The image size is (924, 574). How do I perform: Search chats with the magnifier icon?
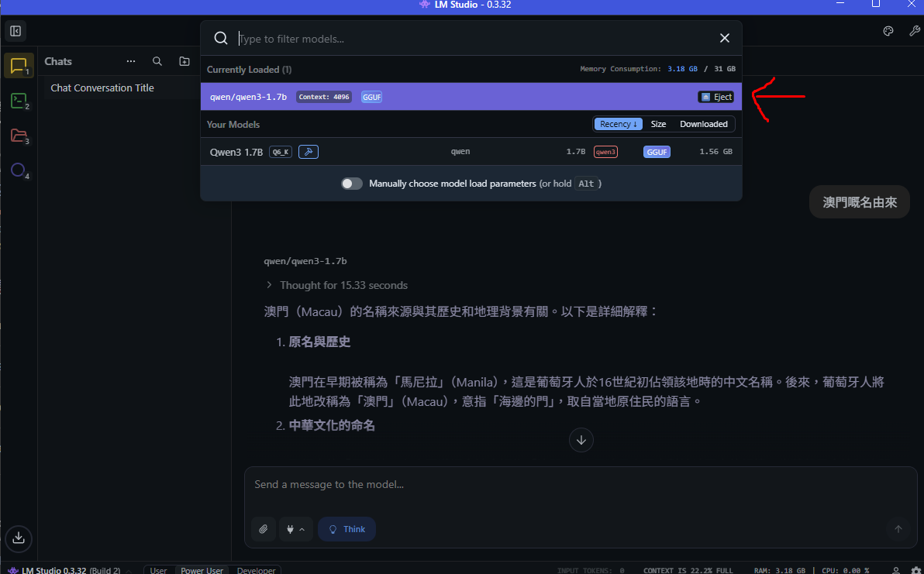[x=157, y=61]
